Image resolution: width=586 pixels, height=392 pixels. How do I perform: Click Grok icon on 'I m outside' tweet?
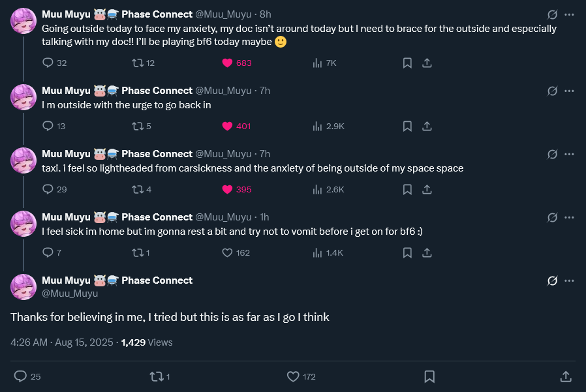pyautogui.click(x=552, y=91)
